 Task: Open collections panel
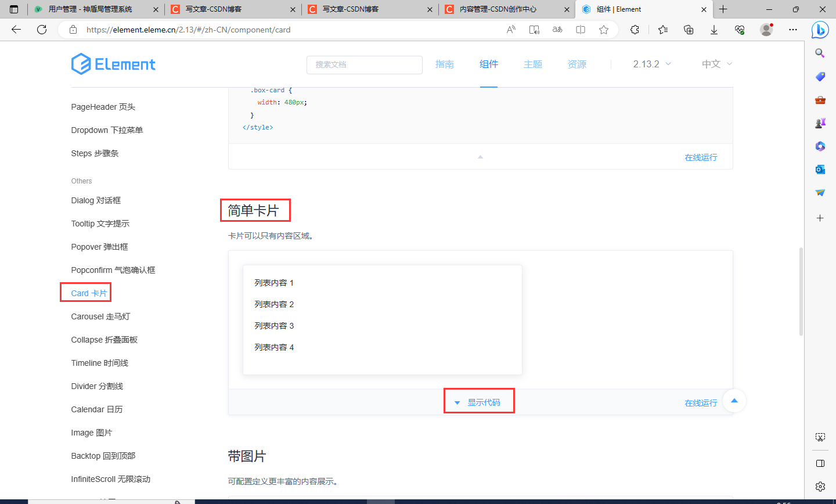click(x=689, y=30)
